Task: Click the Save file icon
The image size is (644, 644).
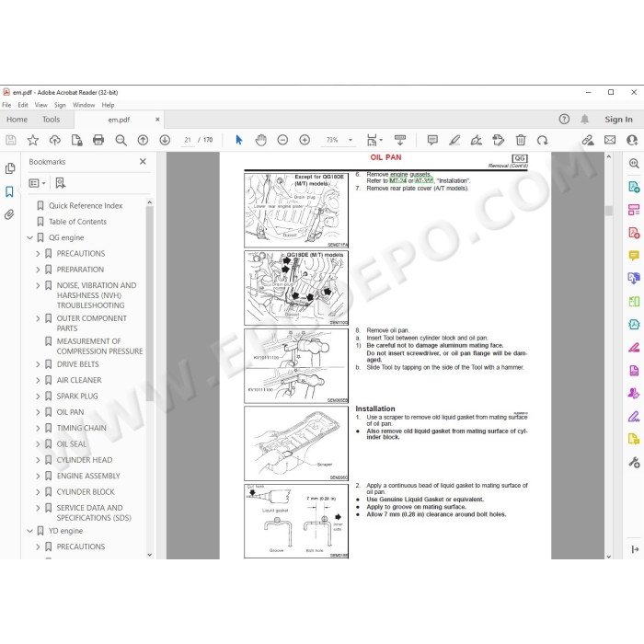Action: (x=11, y=140)
